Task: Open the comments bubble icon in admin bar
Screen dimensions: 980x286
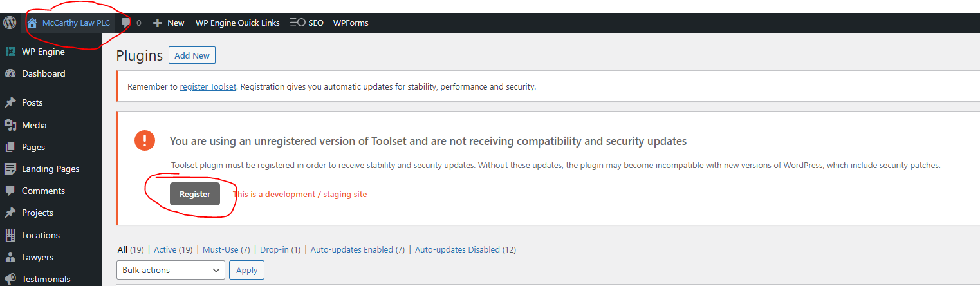Action: 126,23
